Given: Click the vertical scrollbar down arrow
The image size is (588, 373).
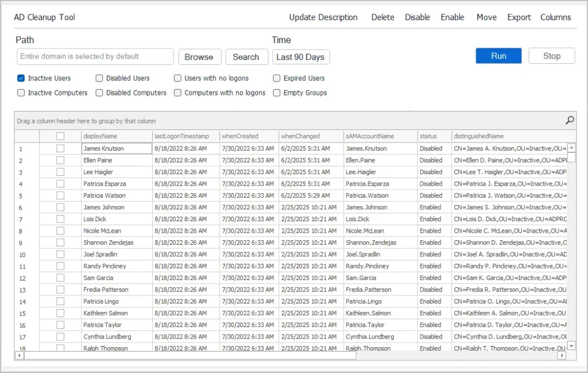Looking at the screenshot, I should (571, 345).
